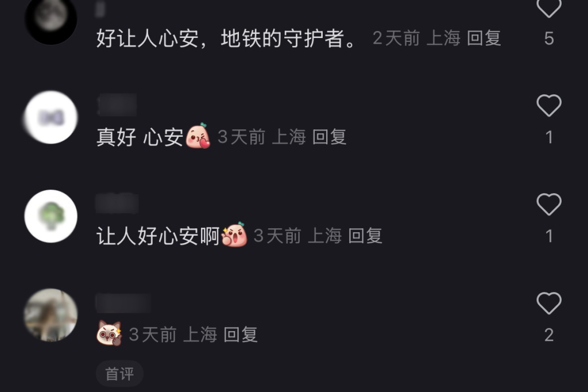Like the '真好 心安' comment

click(x=548, y=106)
